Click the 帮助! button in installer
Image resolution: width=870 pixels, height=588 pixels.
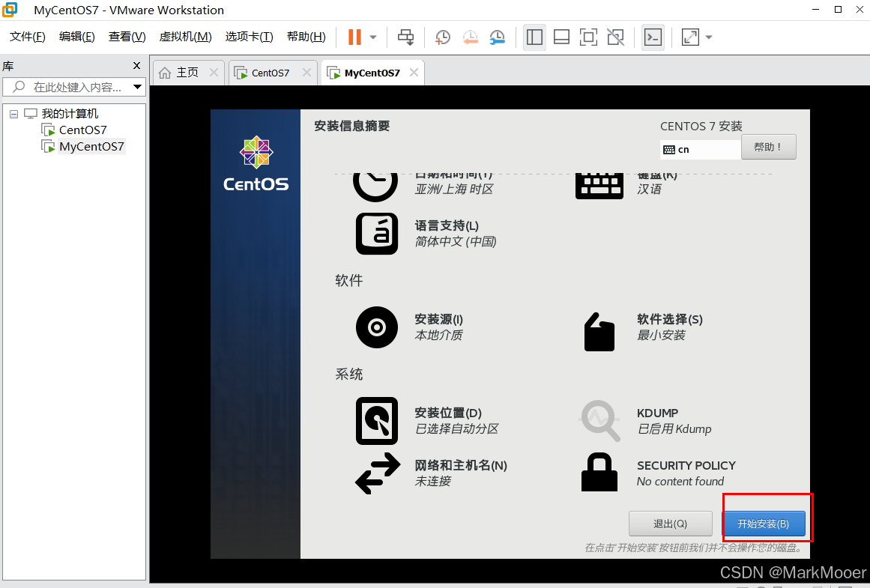pyautogui.click(x=769, y=147)
